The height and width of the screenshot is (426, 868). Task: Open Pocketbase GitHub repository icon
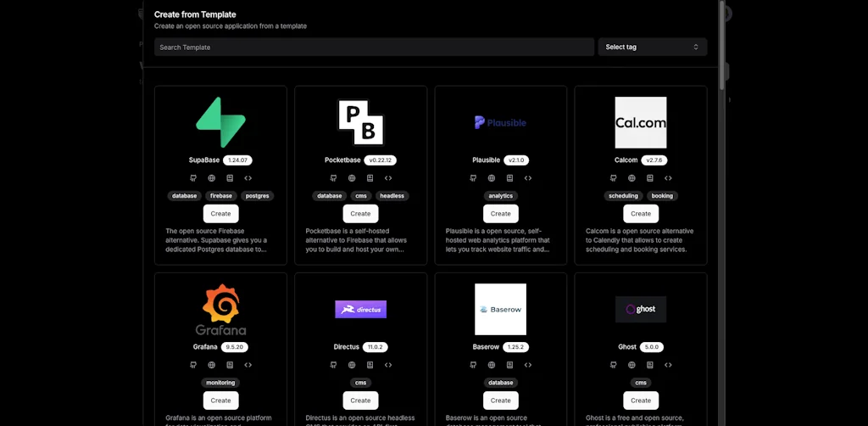[333, 178]
